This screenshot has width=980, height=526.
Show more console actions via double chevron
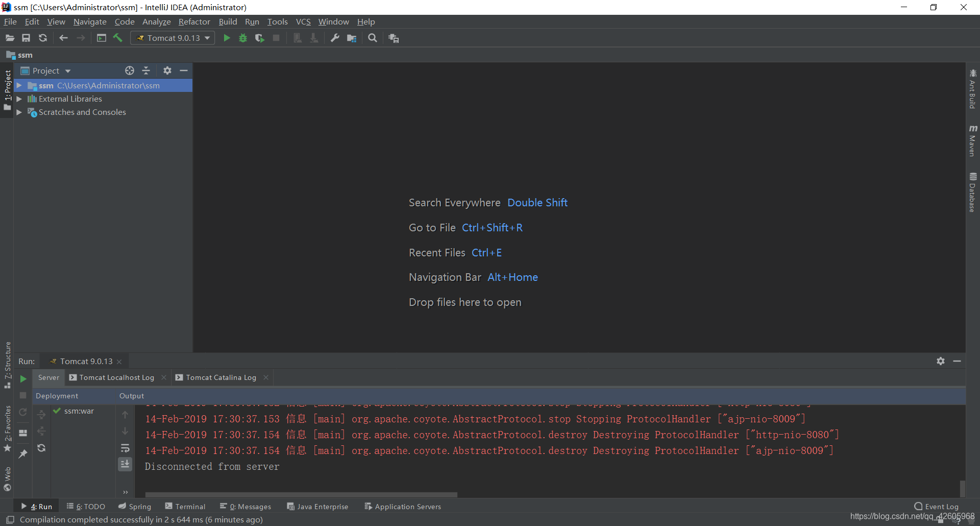tap(125, 492)
